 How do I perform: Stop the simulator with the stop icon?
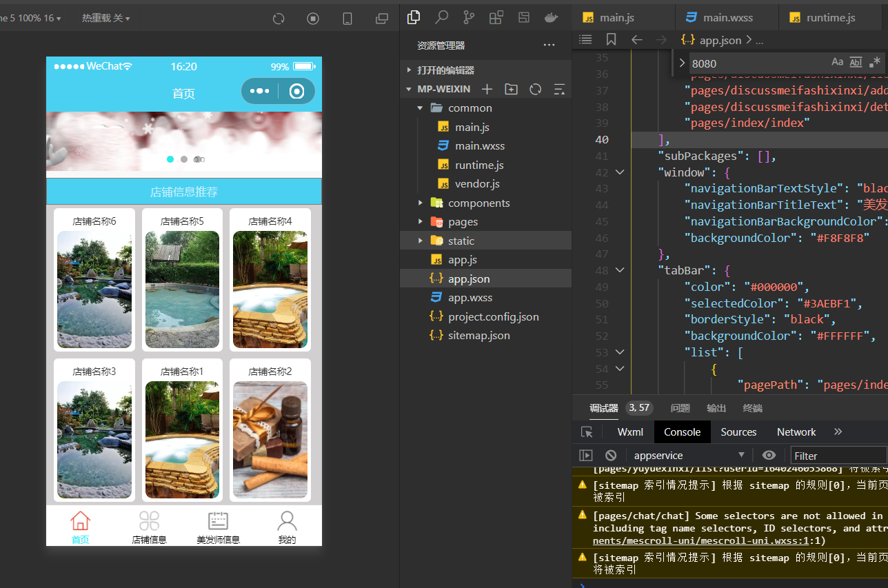coord(313,19)
